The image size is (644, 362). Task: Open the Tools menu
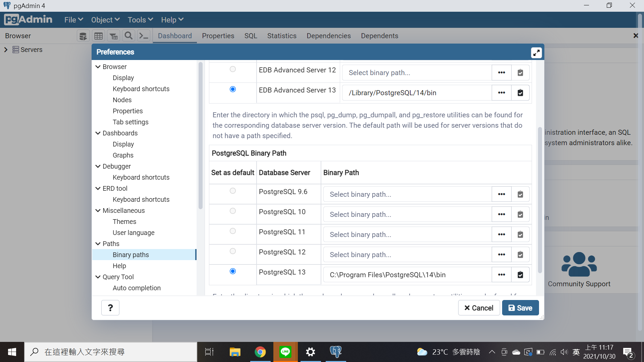140,20
